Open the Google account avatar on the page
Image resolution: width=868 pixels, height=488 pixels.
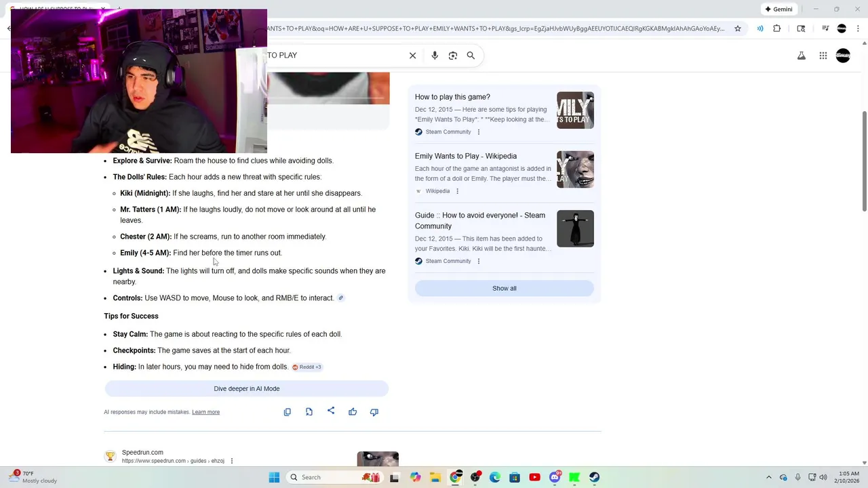click(843, 56)
